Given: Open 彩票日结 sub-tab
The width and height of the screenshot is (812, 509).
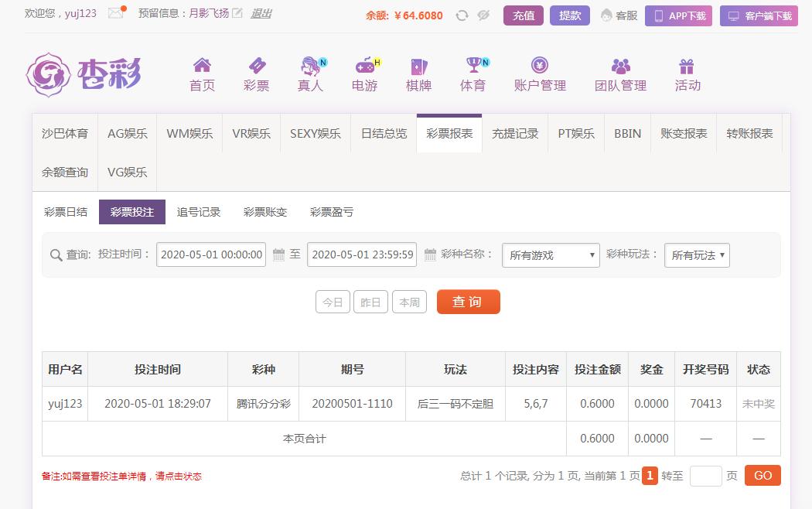Looking at the screenshot, I should tap(66, 212).
